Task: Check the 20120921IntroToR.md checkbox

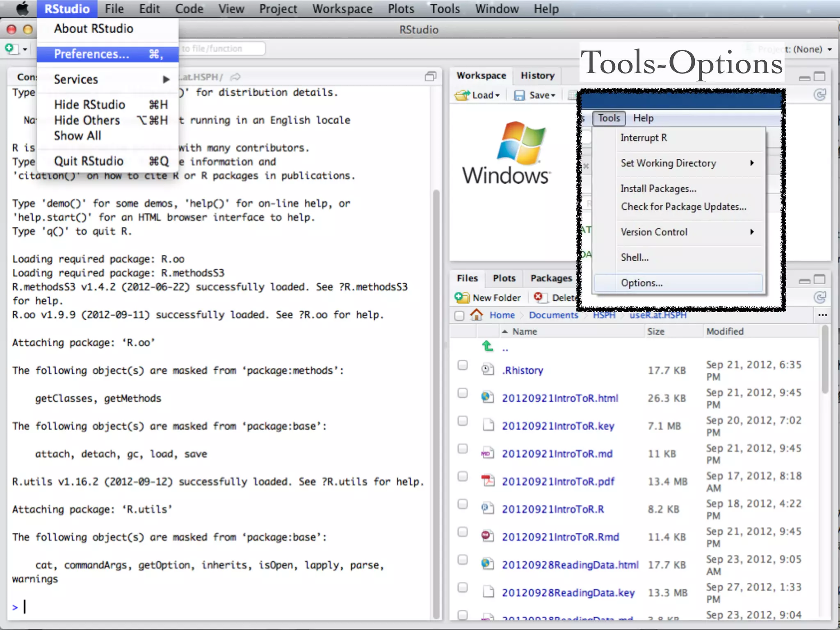Action: pos(463,449)
